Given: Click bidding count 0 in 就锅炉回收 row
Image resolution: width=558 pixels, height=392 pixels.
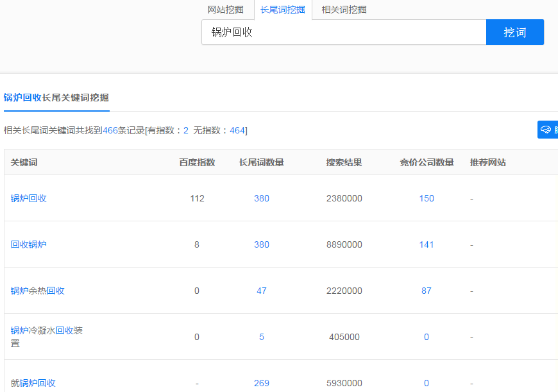Looking at the screenshot, I should [x=427, y=383].
